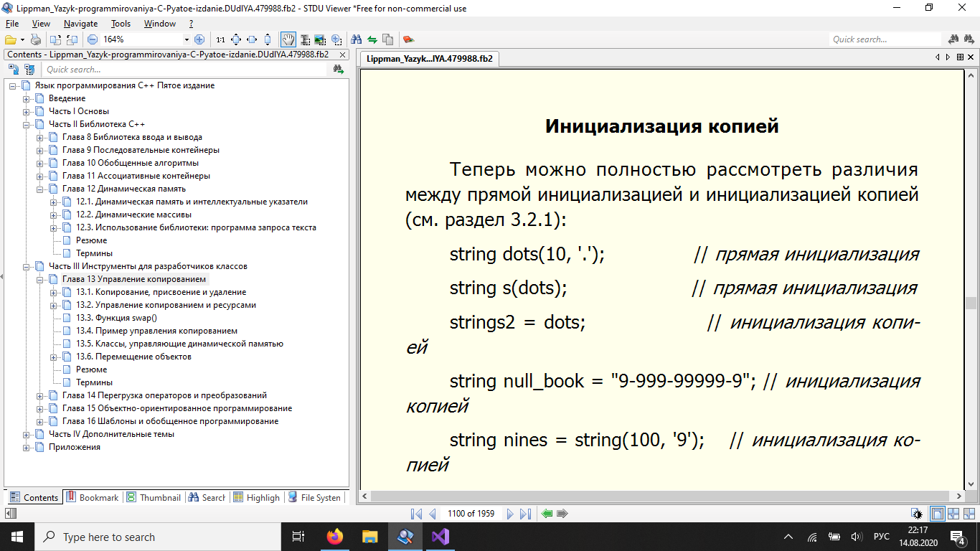Find previous with binoculars left arrow

pos(954,39)
